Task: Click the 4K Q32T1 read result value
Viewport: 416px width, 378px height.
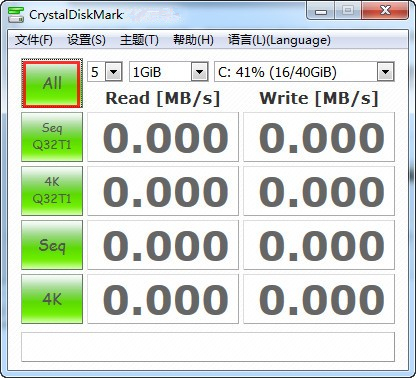Action: 163,191
